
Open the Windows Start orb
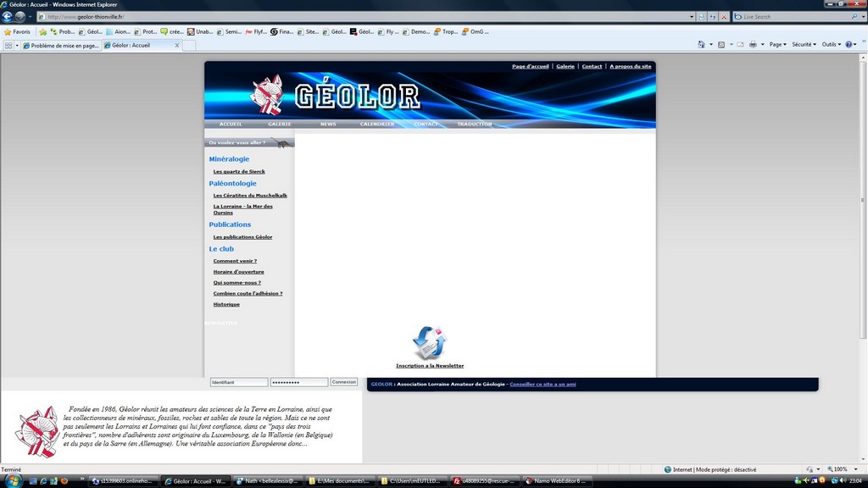click(x=12, y=480)
